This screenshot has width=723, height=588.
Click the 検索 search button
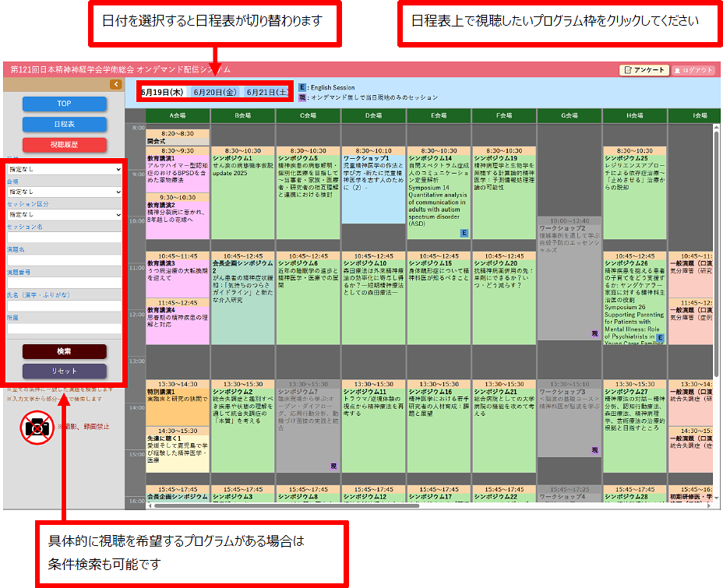64,351
